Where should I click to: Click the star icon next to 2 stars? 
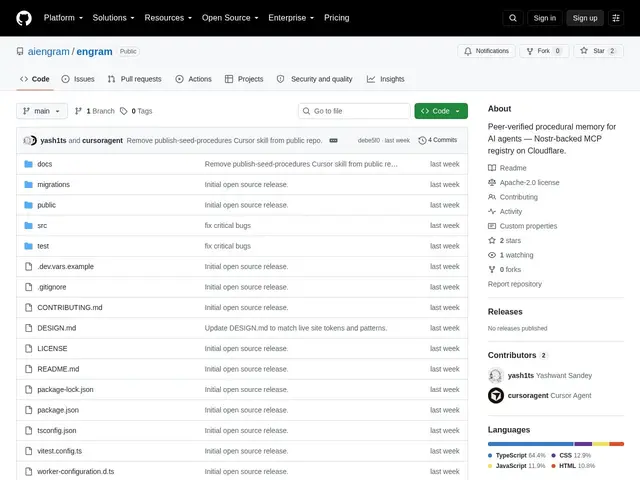(x=492, y=240)
